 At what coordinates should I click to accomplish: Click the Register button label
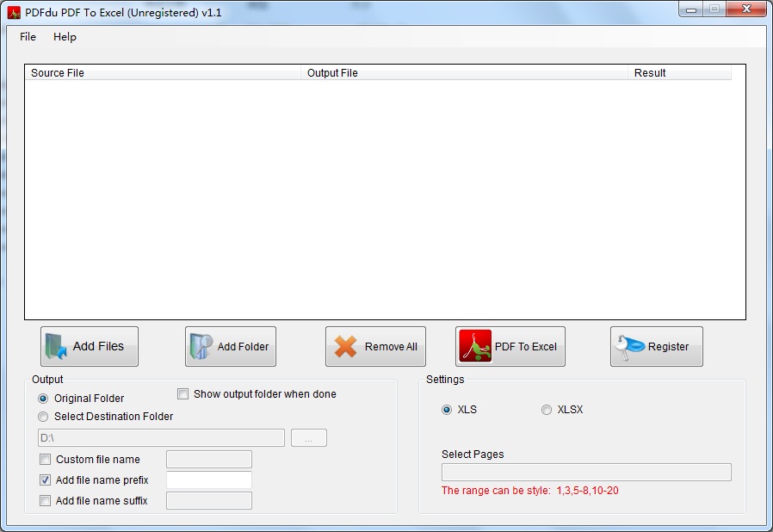668,347
